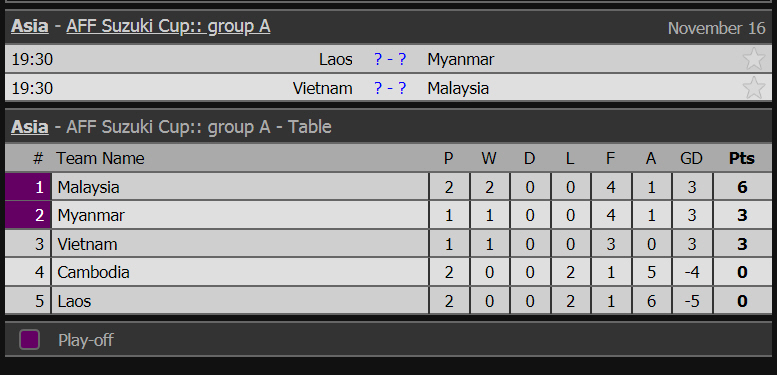
Task: Click the Vietnam ? - ? Malaysia score
Action: point(390,88)
